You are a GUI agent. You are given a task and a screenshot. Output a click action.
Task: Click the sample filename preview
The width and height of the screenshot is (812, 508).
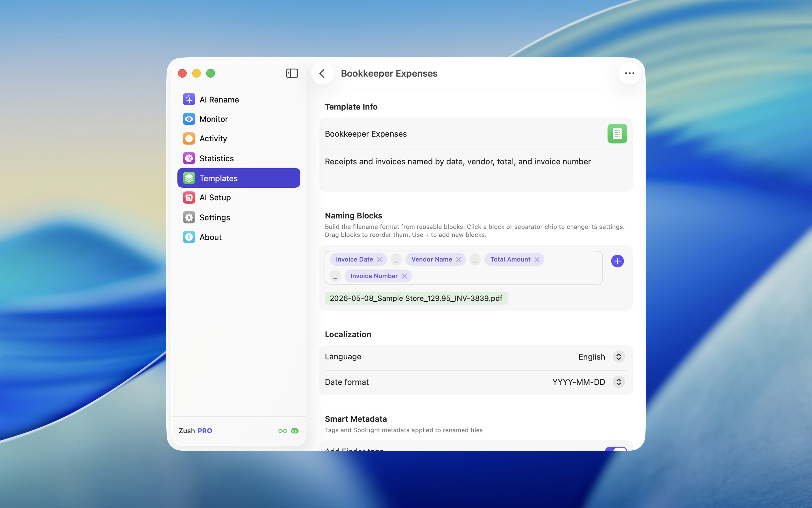pyautogui.click(x=416, y=298)
